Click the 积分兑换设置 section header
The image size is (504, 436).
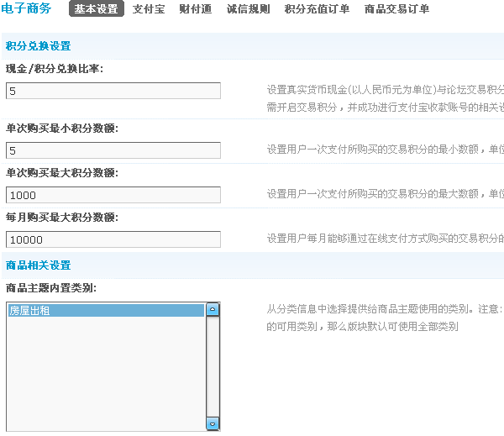tap(39, 46)
